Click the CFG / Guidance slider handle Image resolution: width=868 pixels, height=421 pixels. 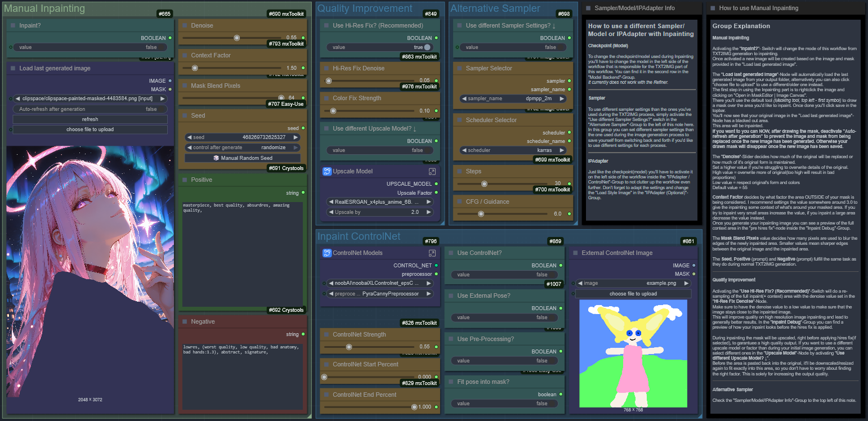(x=481, y=214)
